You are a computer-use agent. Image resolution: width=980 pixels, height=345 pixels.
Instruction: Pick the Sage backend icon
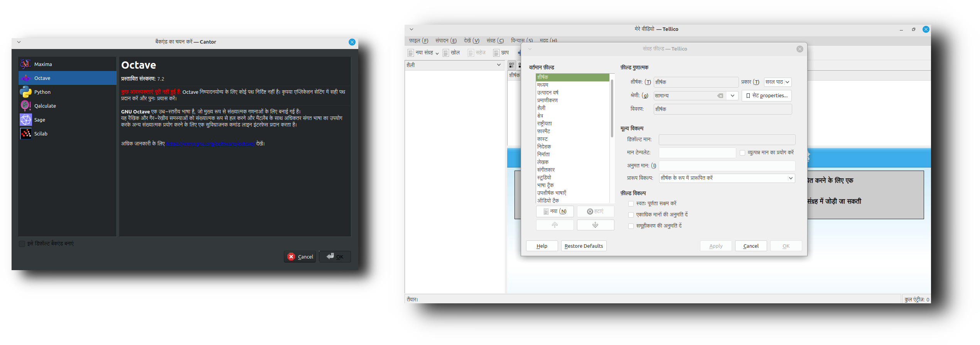pyautogui.click(x=25, y=120)
